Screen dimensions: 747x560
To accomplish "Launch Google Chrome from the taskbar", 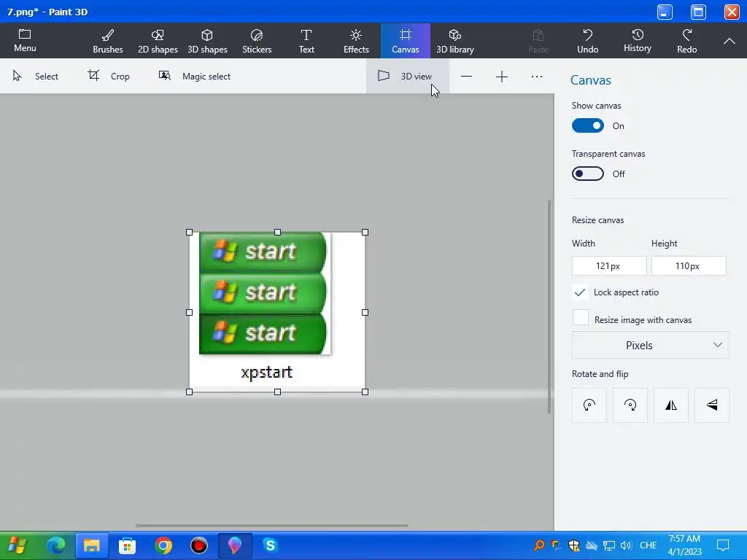I will [163, 545].
